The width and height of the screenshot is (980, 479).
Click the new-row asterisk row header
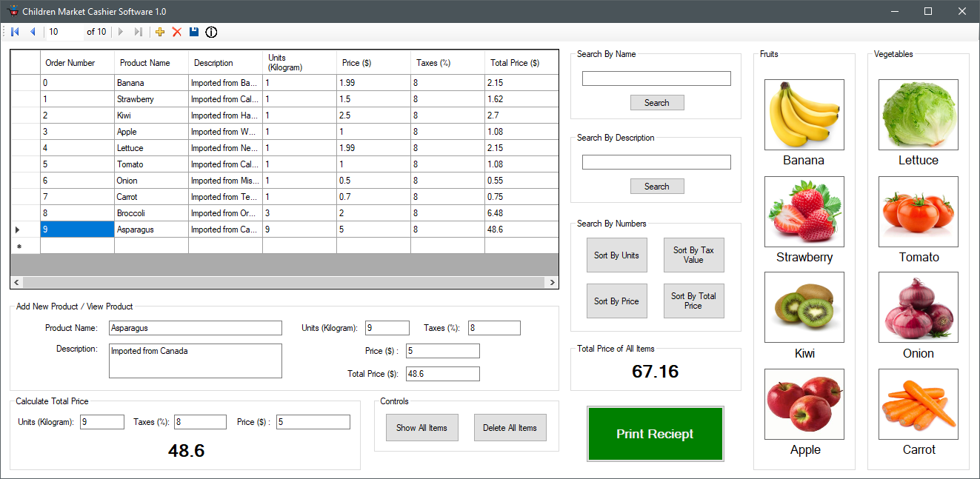click(26, 246)
